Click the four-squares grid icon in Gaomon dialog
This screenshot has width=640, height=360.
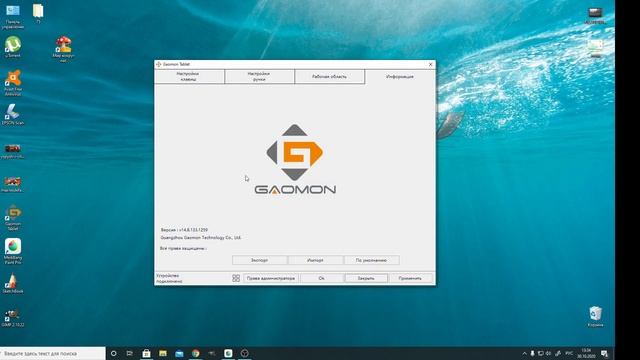(x=236, y=278)
